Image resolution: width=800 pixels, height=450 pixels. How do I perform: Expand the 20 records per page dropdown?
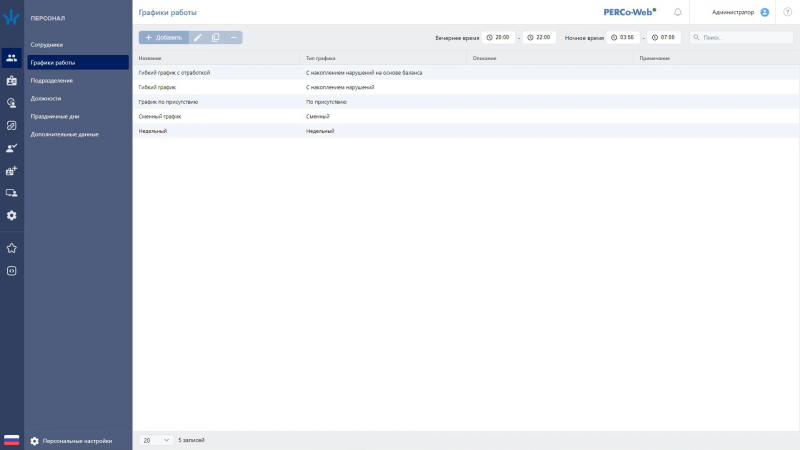[155, 440]
